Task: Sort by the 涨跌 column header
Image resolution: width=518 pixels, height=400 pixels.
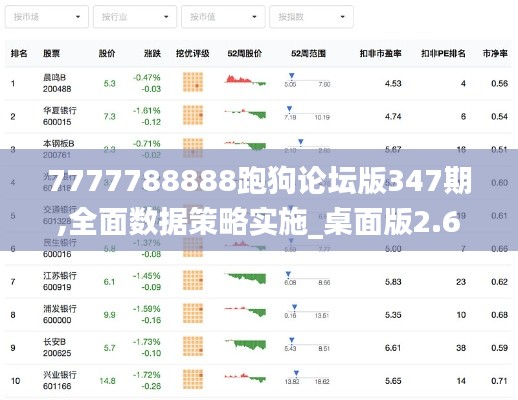Action: (152, 53)
